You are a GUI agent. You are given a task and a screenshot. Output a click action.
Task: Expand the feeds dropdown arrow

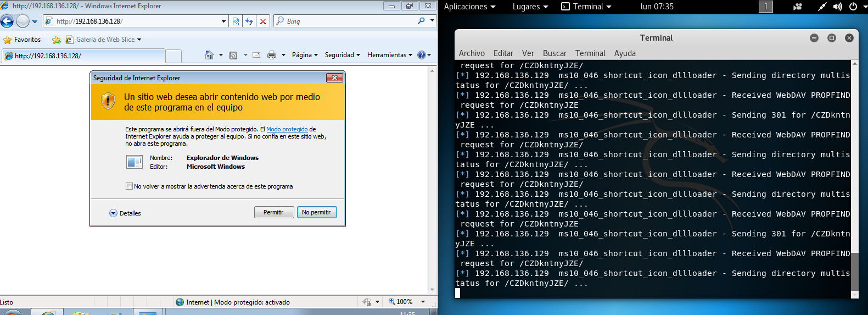pos(245,55)
